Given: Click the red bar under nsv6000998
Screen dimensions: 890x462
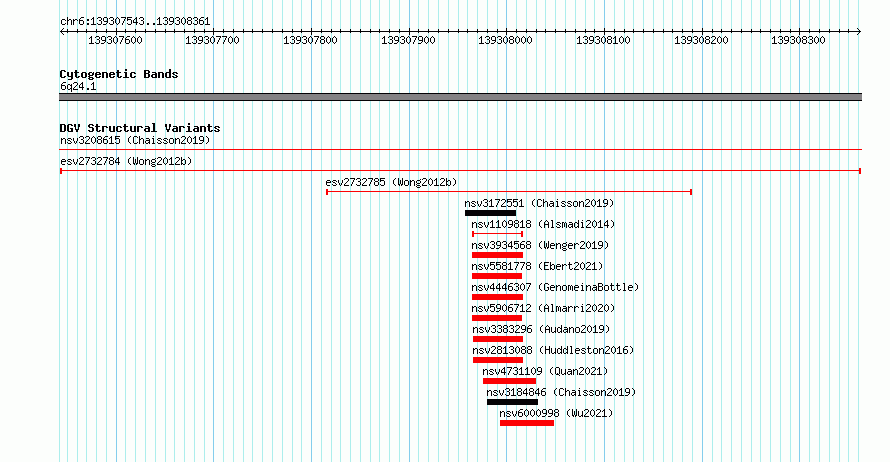Looking at the screenshot, I should (527, 423).
